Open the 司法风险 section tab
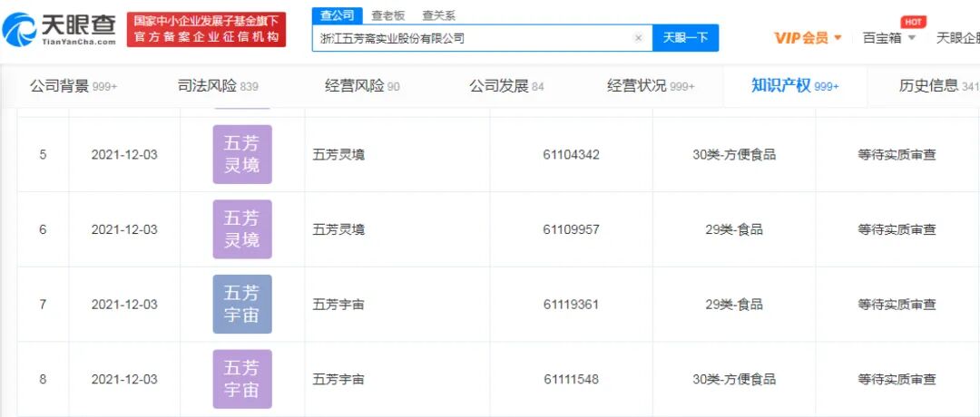Viewport: 980px width, 417px height. pyautogui.click(x=218, y=86)
